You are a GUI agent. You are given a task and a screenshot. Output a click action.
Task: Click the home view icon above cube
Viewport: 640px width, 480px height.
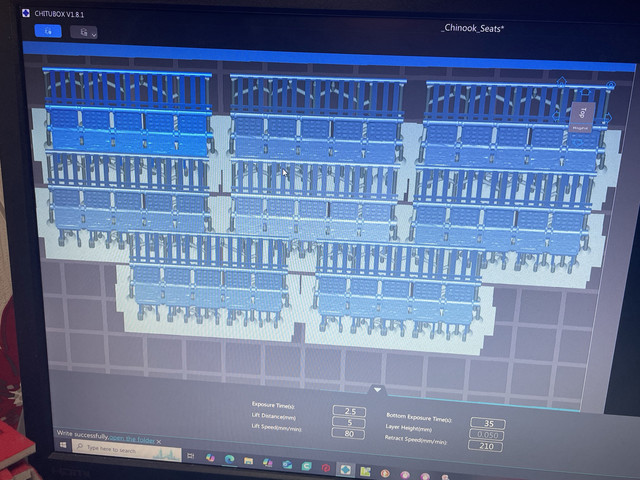point(562,80)
